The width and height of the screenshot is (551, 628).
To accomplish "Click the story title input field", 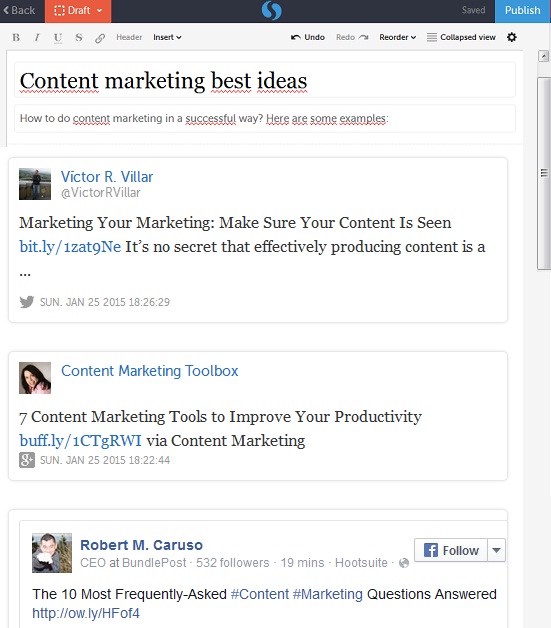I will [x=265, y=80].
